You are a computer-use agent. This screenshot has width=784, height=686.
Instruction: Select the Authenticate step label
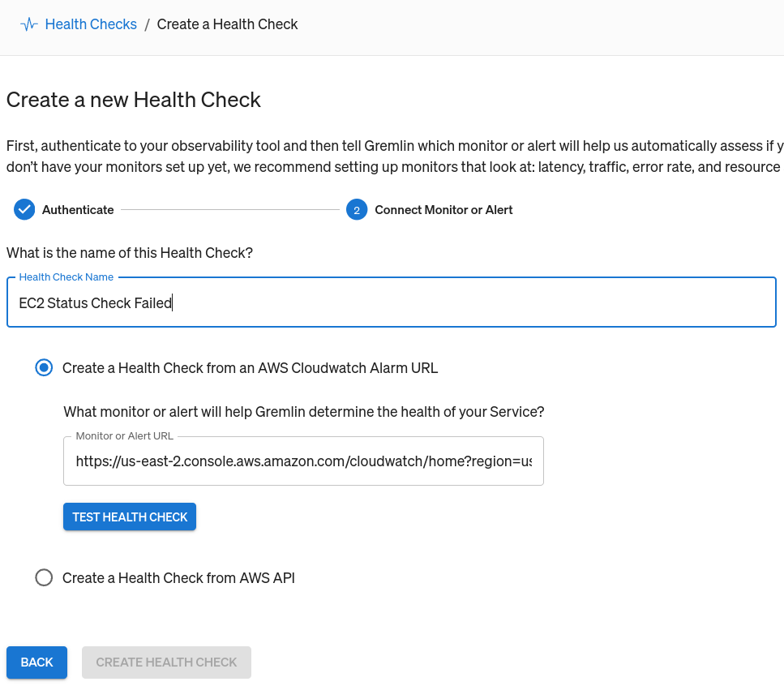(78, 210)
